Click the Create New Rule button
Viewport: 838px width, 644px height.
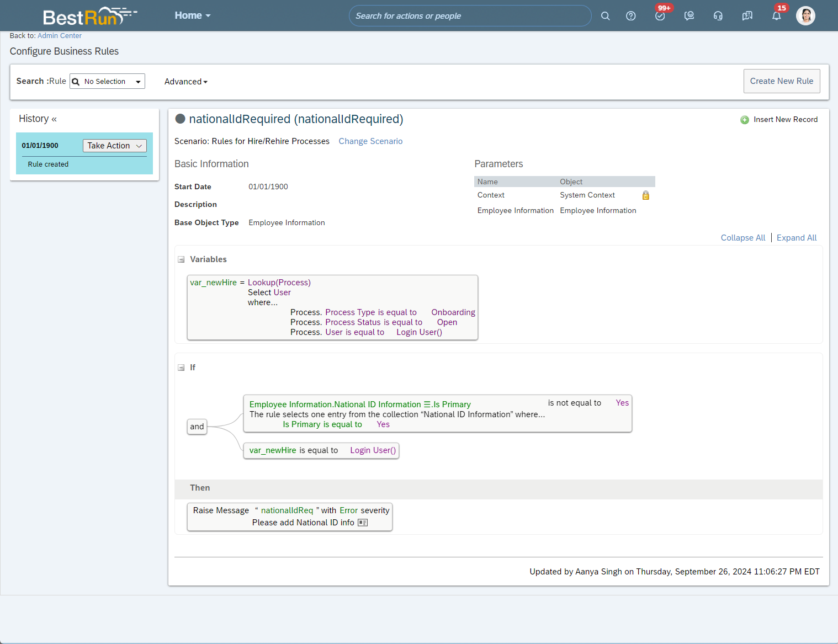click(x=782, y=81)
